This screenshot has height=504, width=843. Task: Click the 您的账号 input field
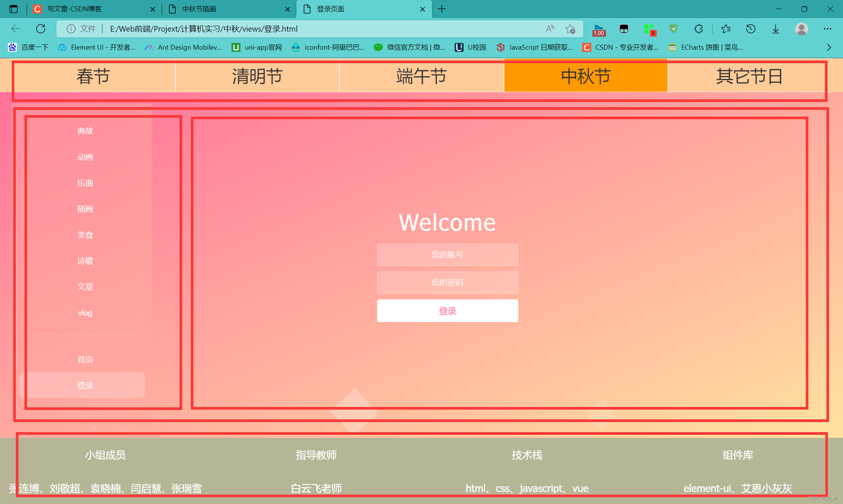point(447,255)
